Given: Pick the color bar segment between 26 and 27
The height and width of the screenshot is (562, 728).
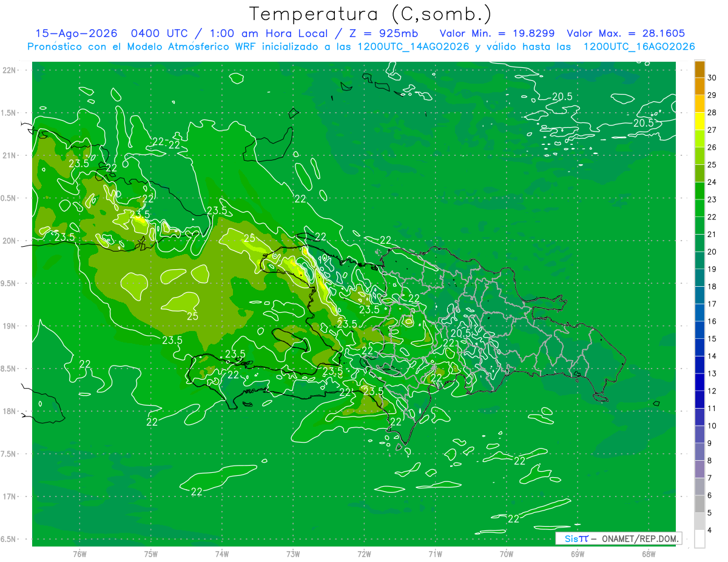Looking at the screenshot, I should (x=699, y=139).
